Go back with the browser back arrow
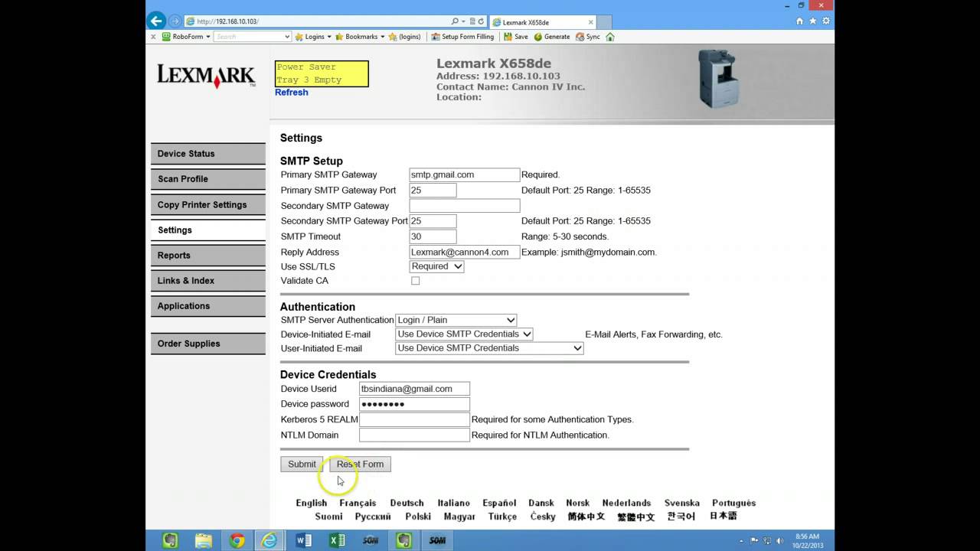Viewport: 980px width, 551px height. click(156, 21)
